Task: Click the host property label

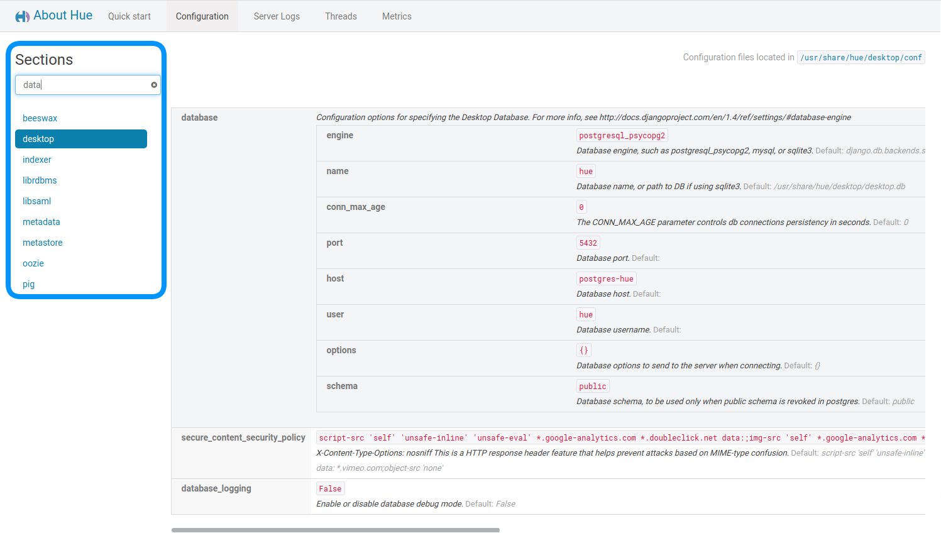Action: [x=335, y=278]
